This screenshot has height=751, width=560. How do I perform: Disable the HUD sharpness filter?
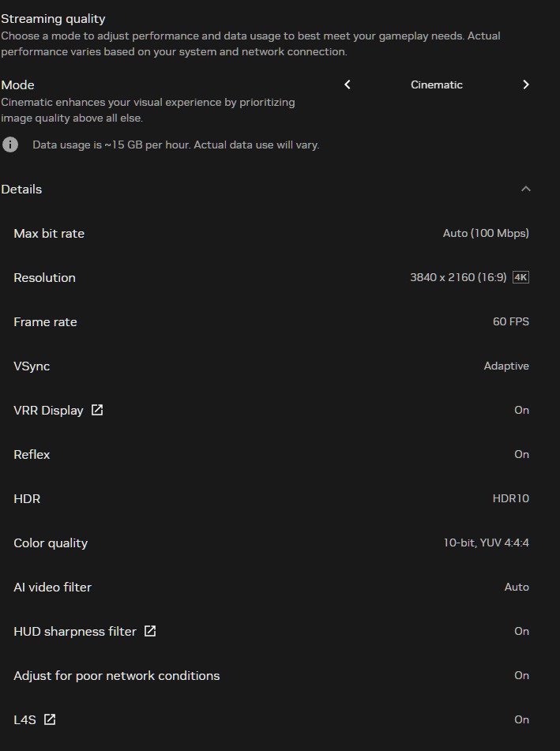point(521,631)
